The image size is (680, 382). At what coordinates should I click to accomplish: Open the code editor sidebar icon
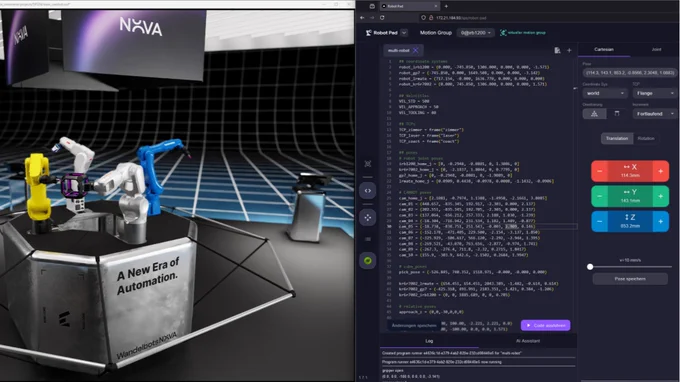coord(368,191)
